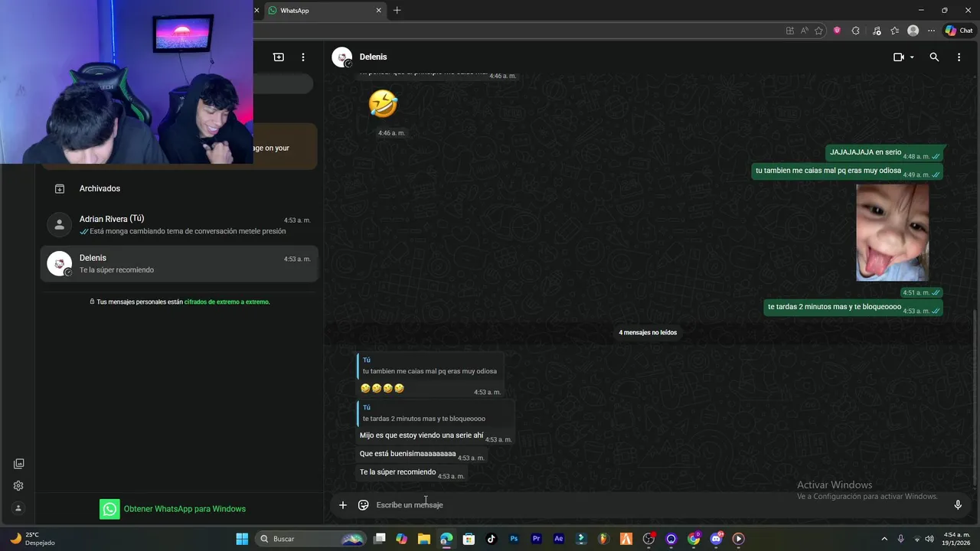Close the WhatsApp browser tab

(378, 11)
